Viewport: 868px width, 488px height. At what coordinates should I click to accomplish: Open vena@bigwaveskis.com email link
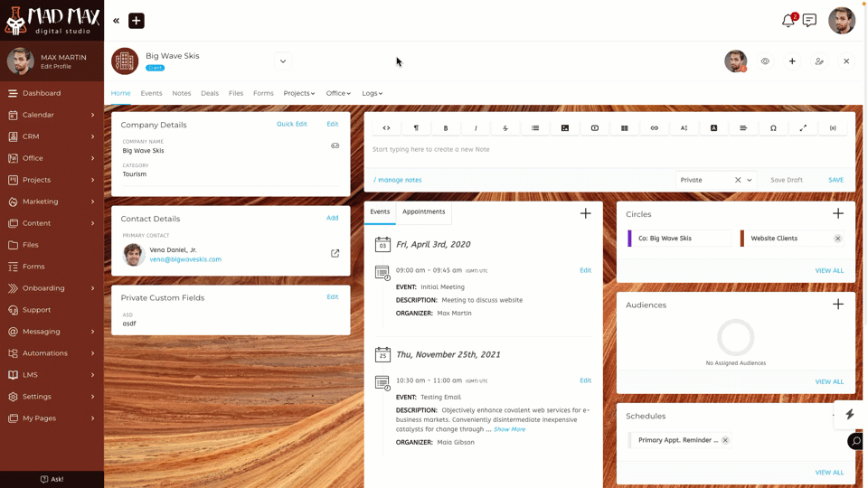185,259
